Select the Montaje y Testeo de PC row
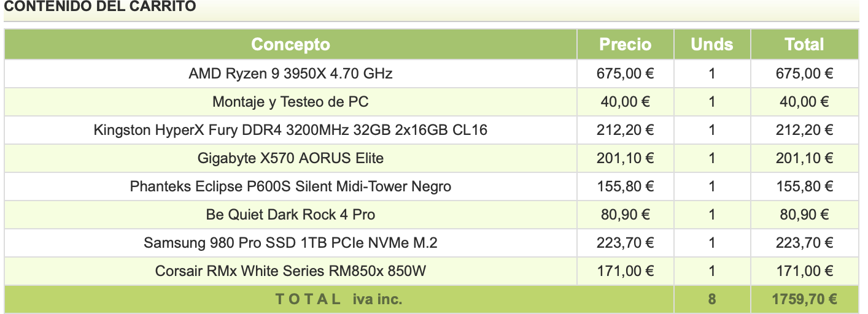This screenshot has height=314, width=868. (x=290, y=102)
